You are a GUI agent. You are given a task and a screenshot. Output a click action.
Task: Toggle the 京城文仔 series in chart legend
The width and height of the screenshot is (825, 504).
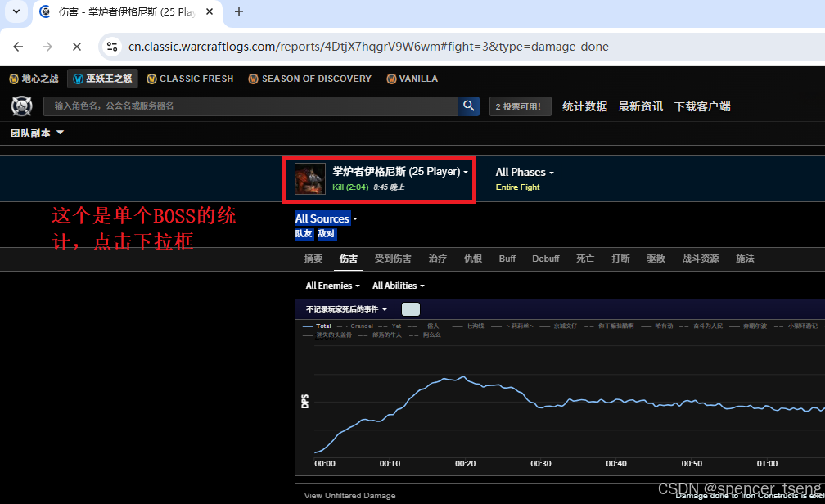(558, 326)
